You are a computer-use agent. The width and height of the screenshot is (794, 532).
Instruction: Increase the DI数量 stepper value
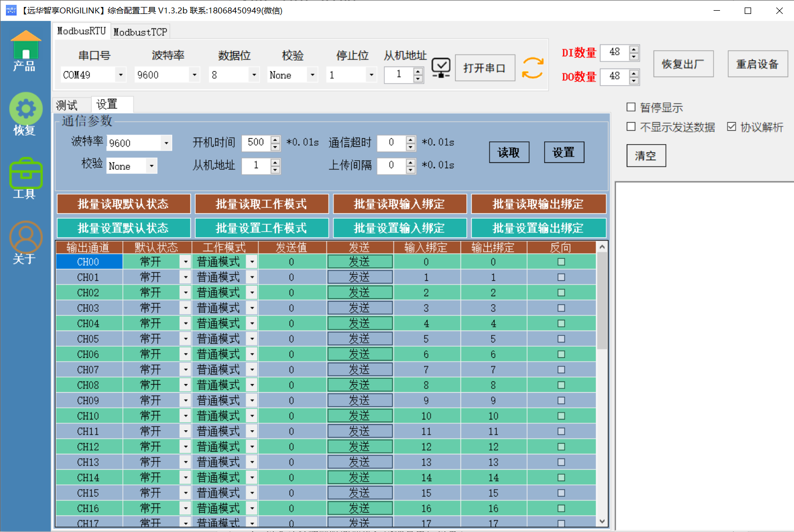(x=634, y=49)
